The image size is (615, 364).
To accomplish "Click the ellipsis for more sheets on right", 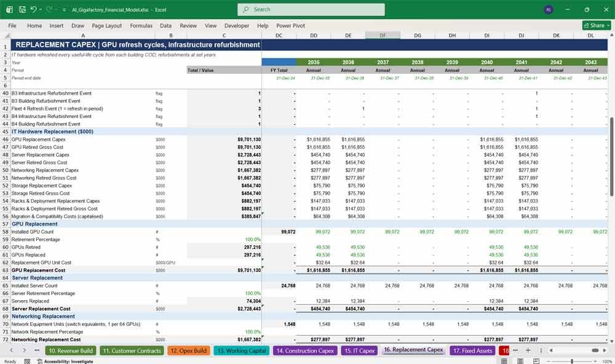I will click(x=515, y=350).
